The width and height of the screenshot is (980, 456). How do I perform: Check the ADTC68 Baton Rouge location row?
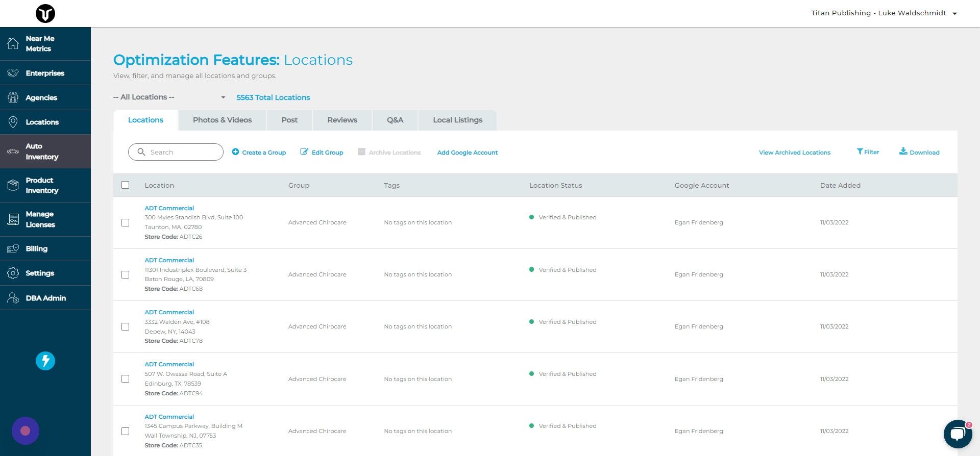pos(125,275)
